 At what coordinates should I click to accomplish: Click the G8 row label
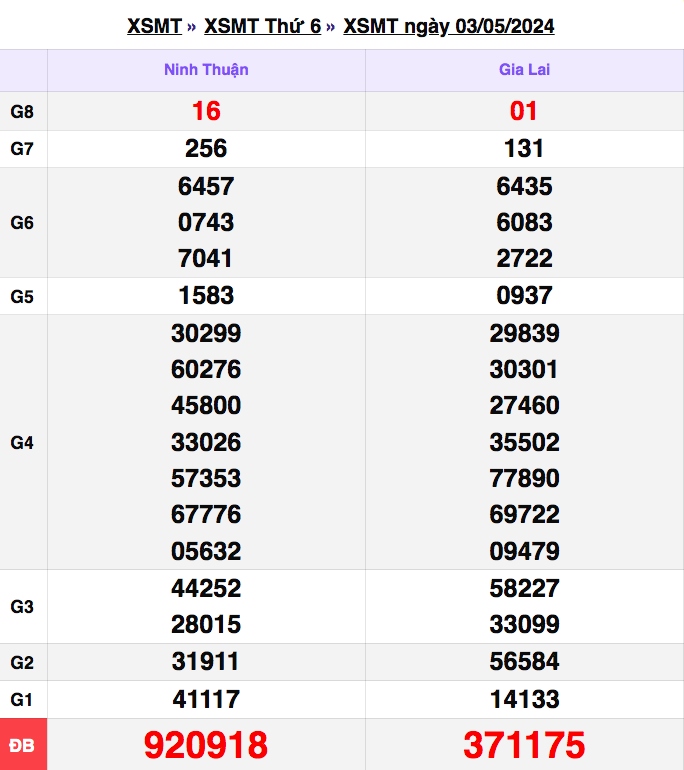(22, 112)
